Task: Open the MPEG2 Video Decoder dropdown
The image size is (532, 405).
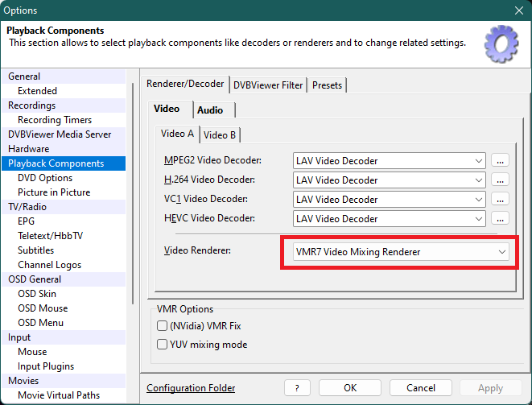Action: [x=390, y=161]
